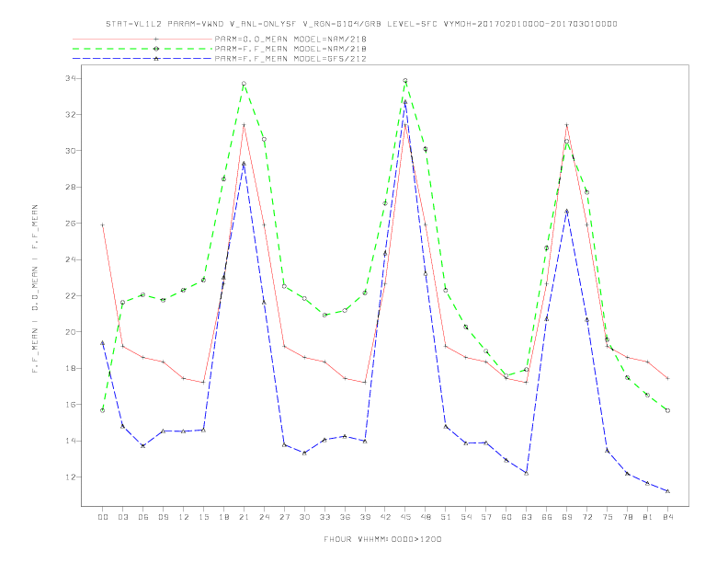This screenshot has height=563, width=728.
Task: Click x-axis forecast hour label 60
Action: click(506, 517)
